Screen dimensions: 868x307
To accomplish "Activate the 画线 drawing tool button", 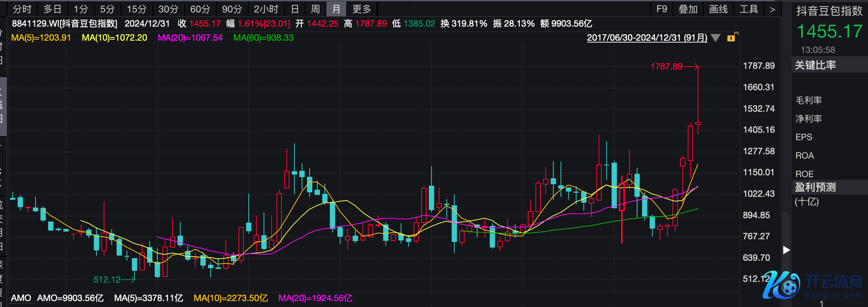I will (x=718, y=9).
